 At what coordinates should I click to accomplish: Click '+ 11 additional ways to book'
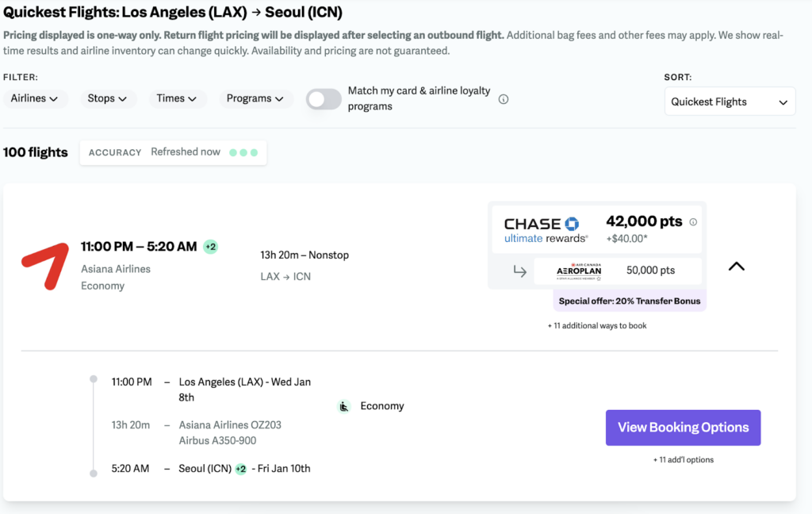(x=597, y=325)
